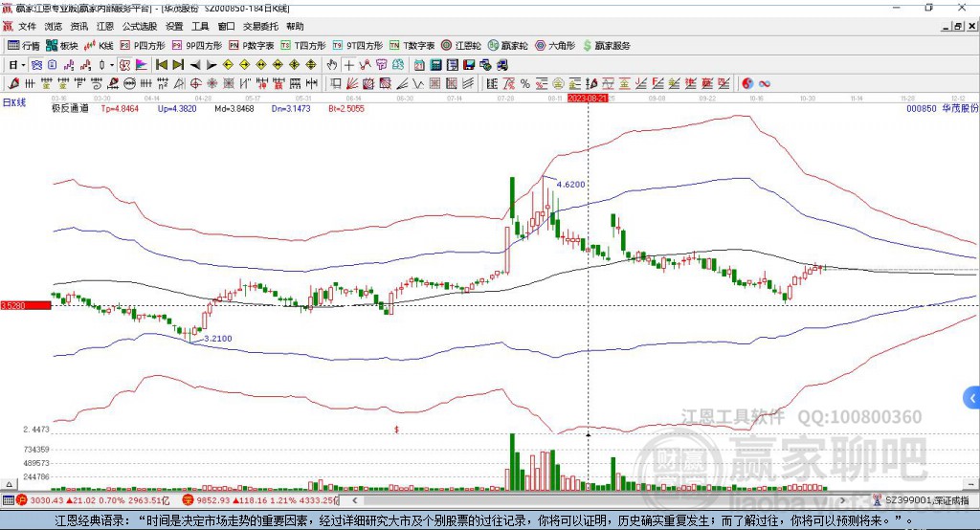980x530 pixels.
Task: Open the calendar icon
Action: (x=419, y=65)
